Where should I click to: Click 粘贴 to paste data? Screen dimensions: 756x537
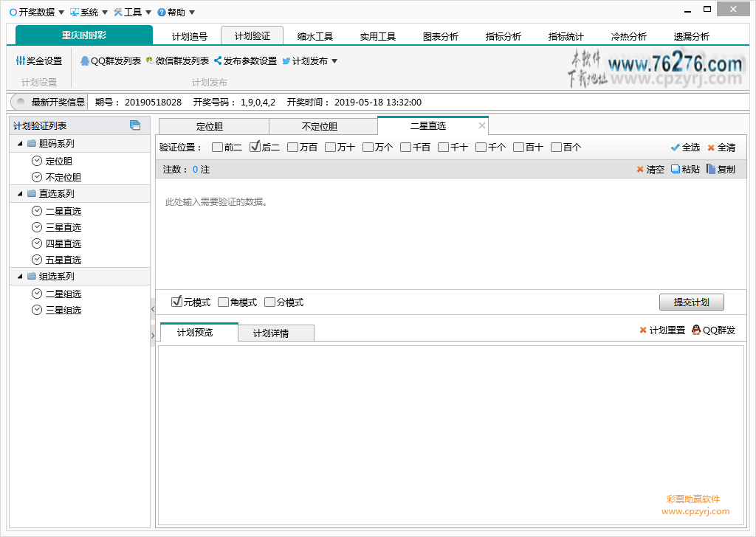(x=685, y=170)
